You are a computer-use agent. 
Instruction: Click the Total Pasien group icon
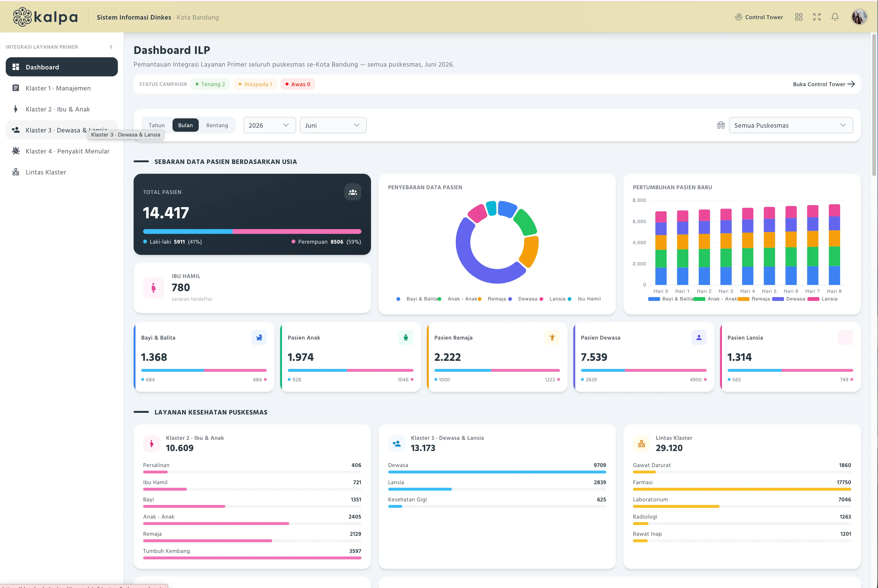point(353,192)
